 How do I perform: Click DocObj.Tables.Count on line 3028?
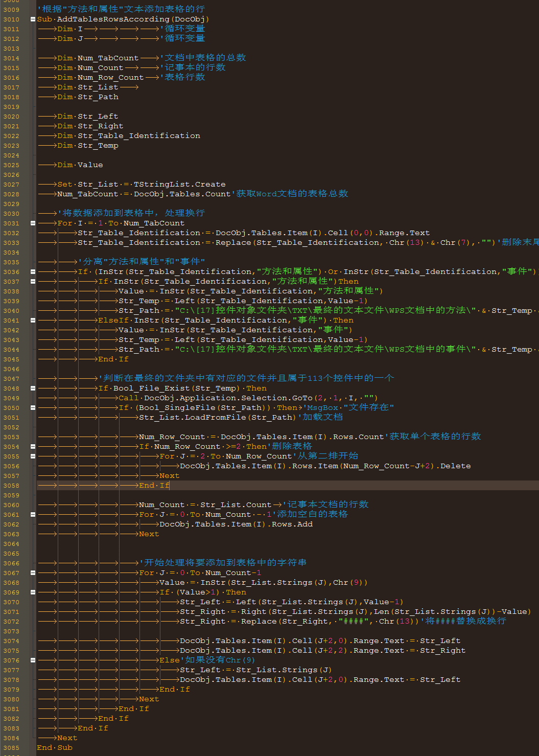coord(182,194)
